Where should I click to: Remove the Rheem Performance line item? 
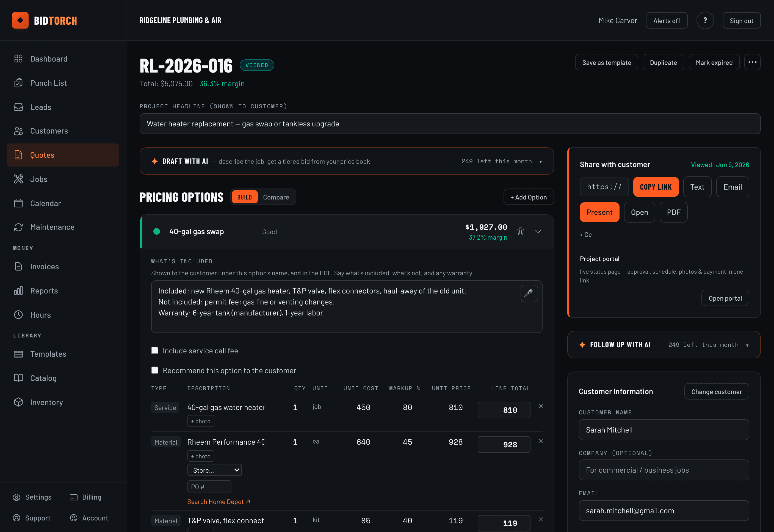(x=540, y=441)
